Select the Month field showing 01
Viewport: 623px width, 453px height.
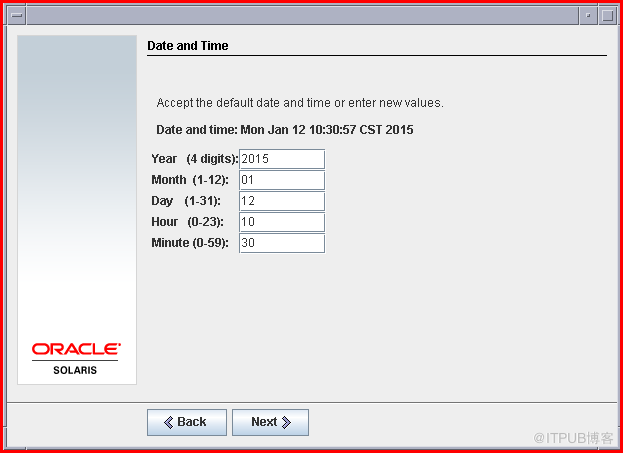[x=282, y=180]
